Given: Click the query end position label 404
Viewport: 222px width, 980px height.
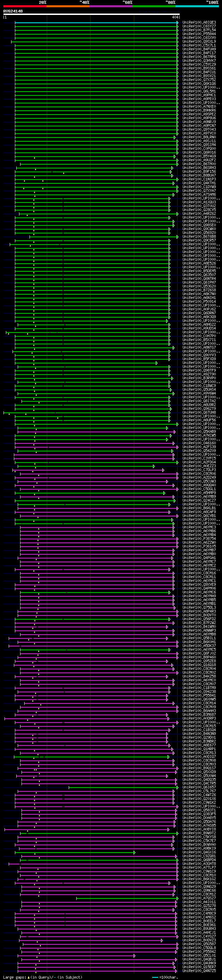Looking at the screenshot, I should point(175,17).
